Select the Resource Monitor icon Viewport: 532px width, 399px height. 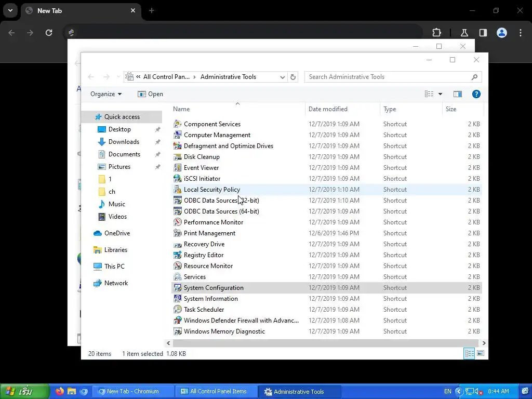178,265
